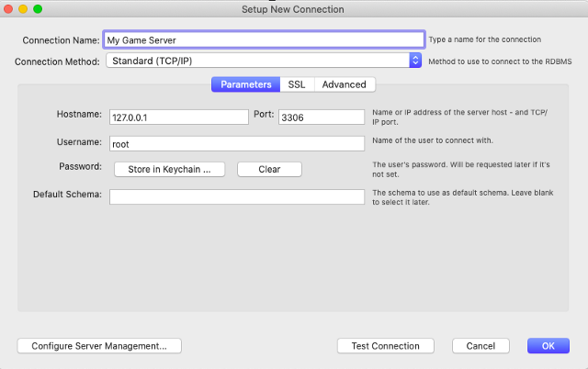Viewport: 588px width, 369px height.
Task: Test the connection settings
Action: point(386,346)
